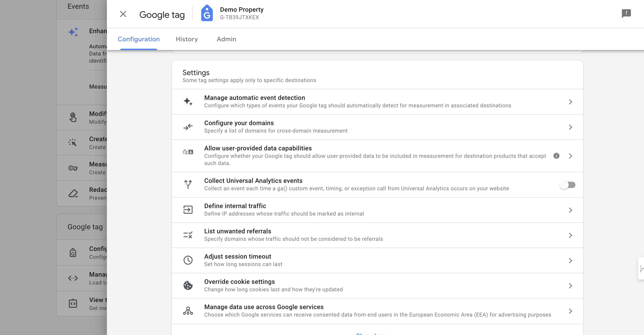Click the Google tag logo icon
The width and height of the screenshot is (644, 335).
pyautogui.click(x=207, y=13)
